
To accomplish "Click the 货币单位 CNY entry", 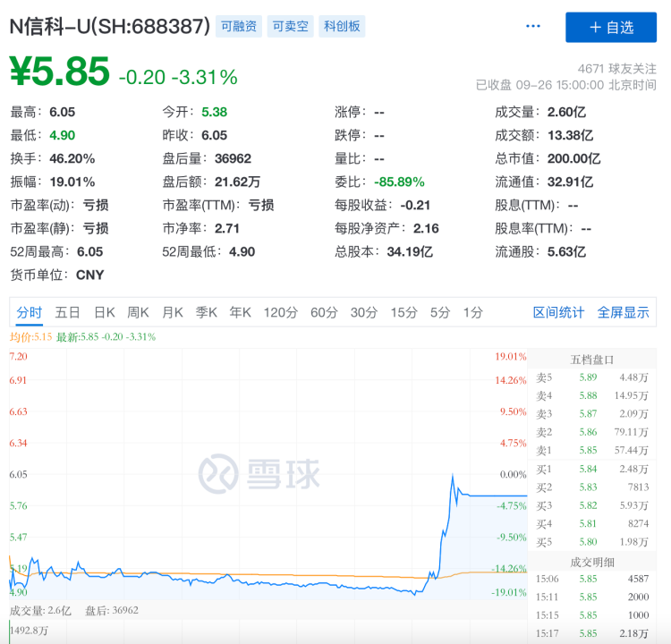I will (x=57, y=275).
